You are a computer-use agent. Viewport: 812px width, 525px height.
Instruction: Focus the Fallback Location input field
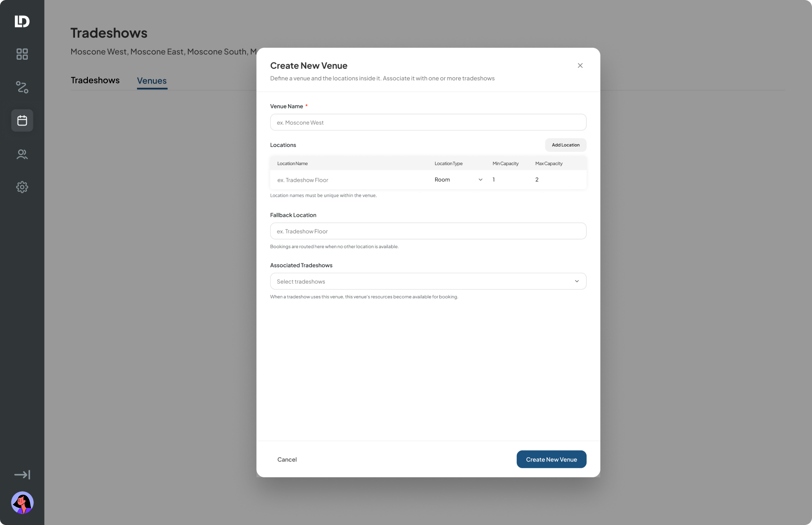428,231
